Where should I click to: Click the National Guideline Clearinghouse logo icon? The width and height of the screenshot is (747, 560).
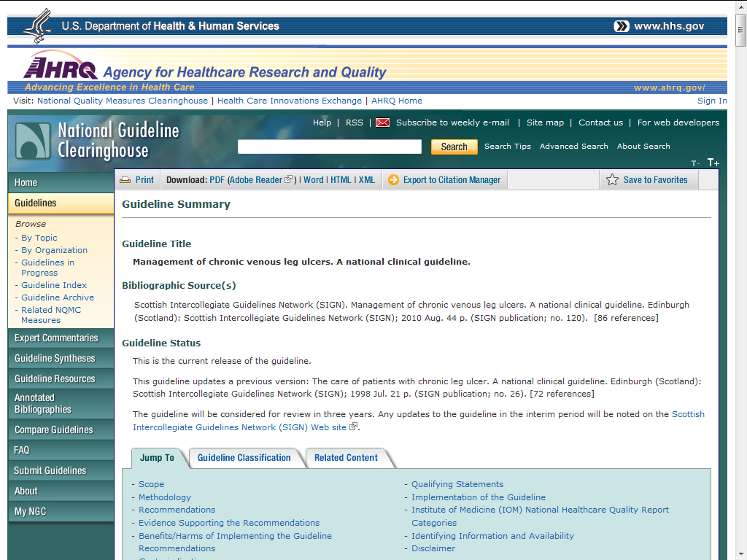(32, 141)
